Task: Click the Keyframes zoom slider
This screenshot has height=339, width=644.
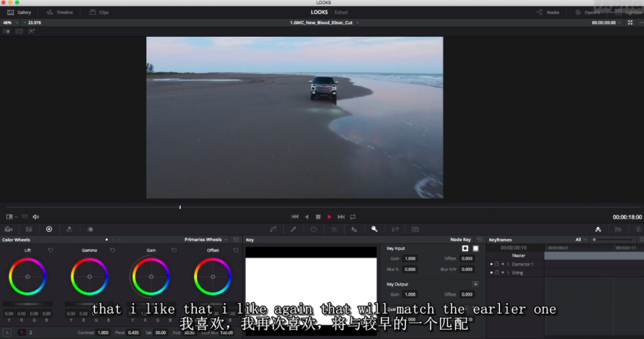Action: coord(612,240)
